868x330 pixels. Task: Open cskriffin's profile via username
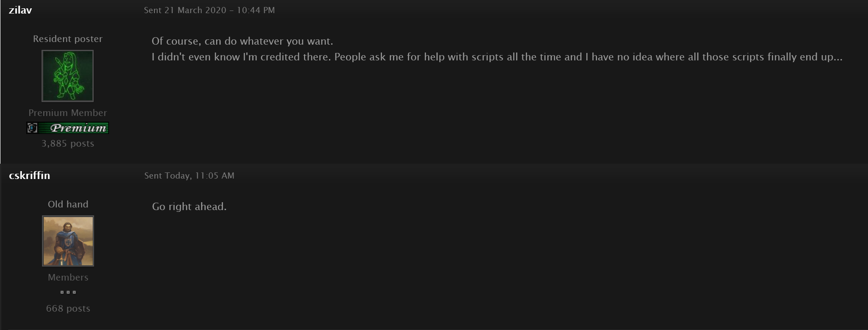[x=29, y=176]
